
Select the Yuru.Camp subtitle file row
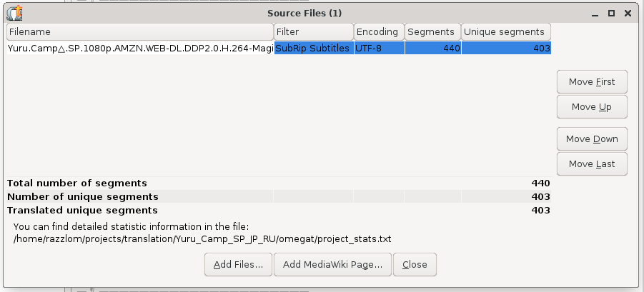point(279,48)
